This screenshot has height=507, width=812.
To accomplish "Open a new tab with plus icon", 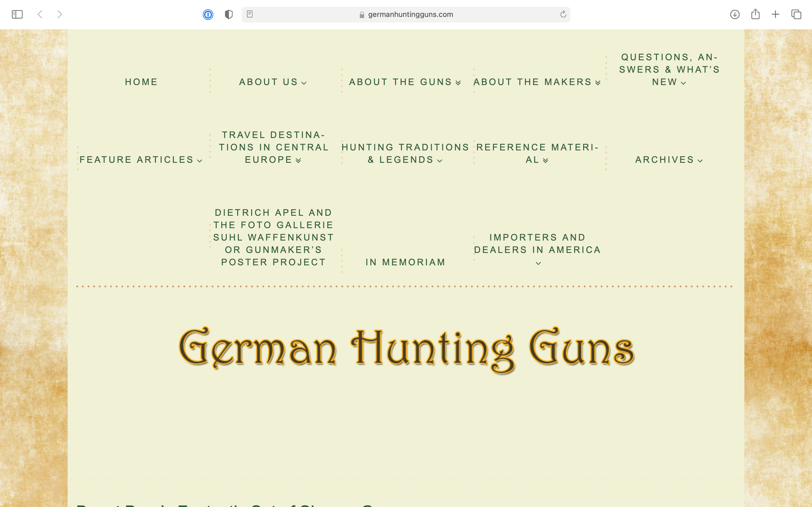I will (x=775, y=14).
